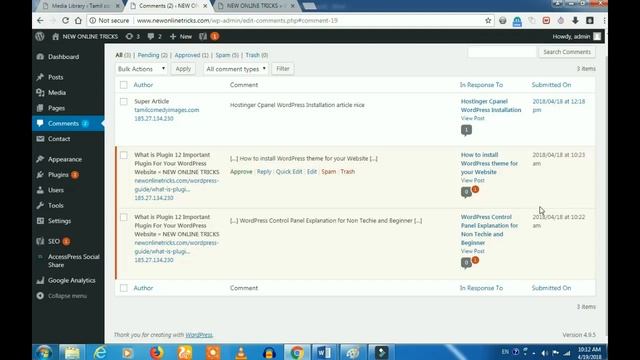Move hovered comment to Trash

click(348, 172)
